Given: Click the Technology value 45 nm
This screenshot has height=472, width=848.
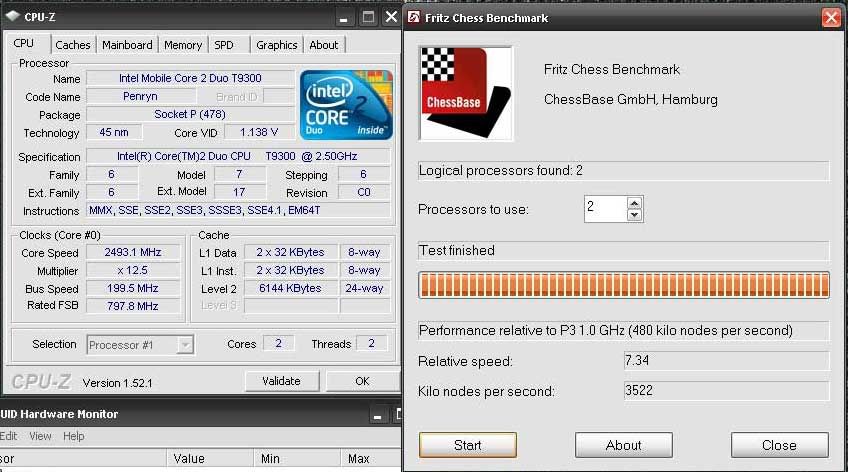Looking at the screenshot, I should (114, 132).
